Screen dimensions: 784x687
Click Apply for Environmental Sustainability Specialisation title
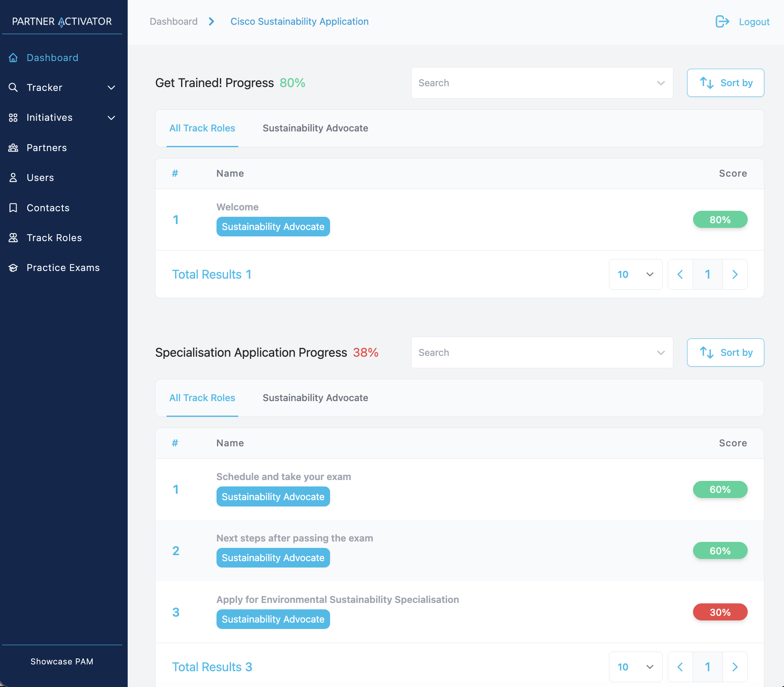pyautogui.click(x=338, y=600)
